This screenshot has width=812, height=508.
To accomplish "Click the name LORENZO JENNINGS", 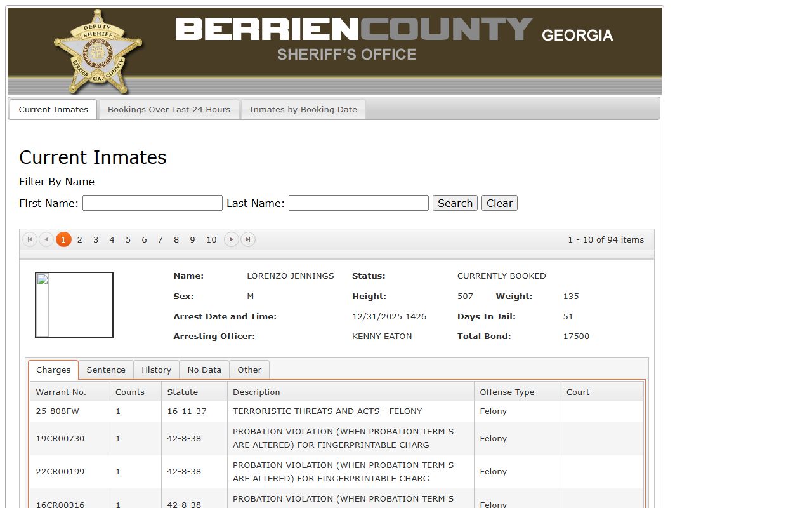I will (291, 276).
